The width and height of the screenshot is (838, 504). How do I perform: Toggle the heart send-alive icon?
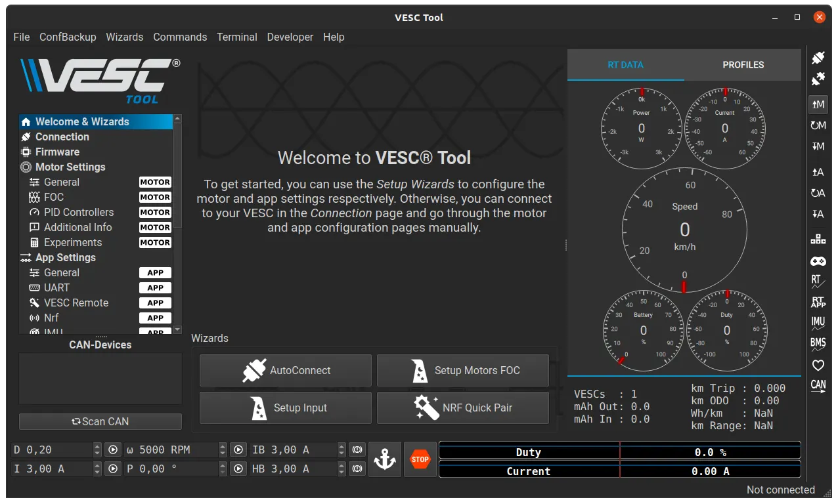coord(818,366)
